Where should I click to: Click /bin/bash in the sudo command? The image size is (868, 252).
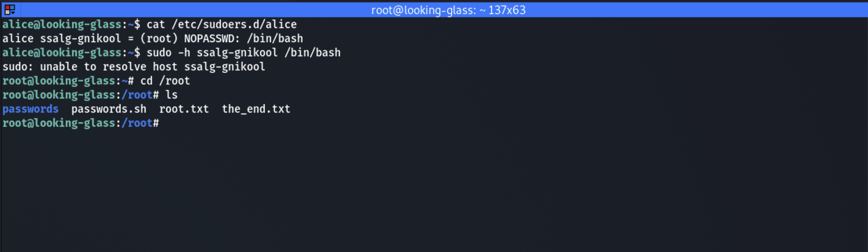[x=312, y=52]
